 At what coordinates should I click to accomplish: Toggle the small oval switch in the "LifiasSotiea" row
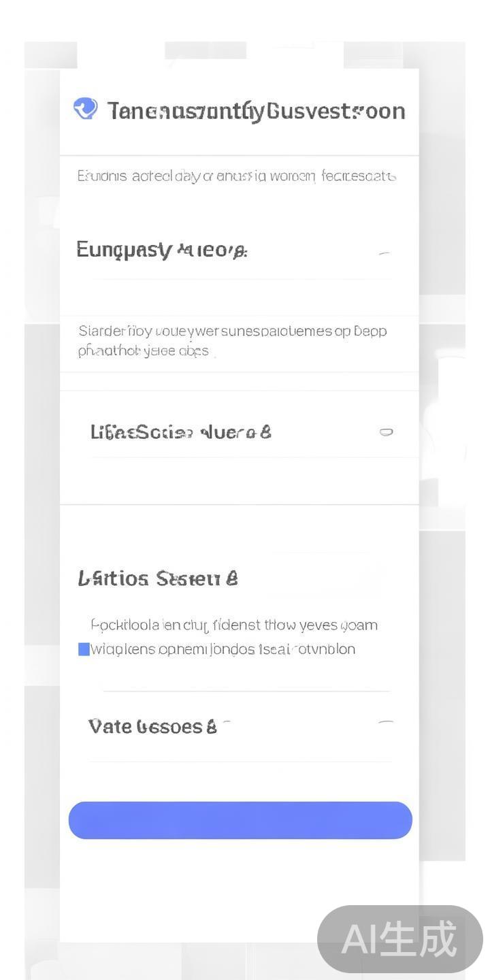click(x=386, y=431)
